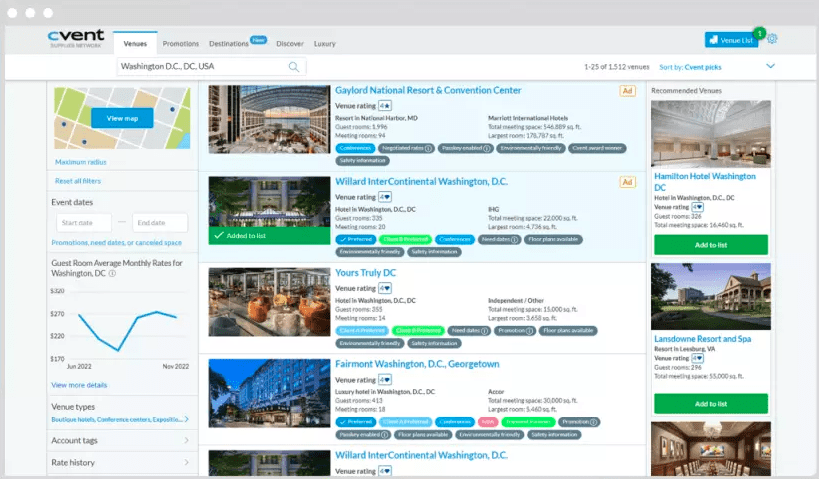Click Fairmont Georgetown's 4-diamond rating badge

(x=385, y=380)
